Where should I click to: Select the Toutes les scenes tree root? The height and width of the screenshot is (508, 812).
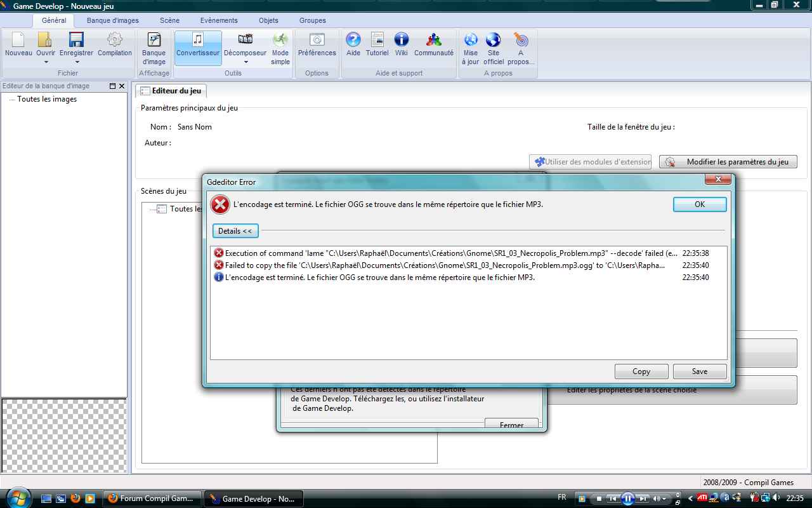tap(180, 209)
